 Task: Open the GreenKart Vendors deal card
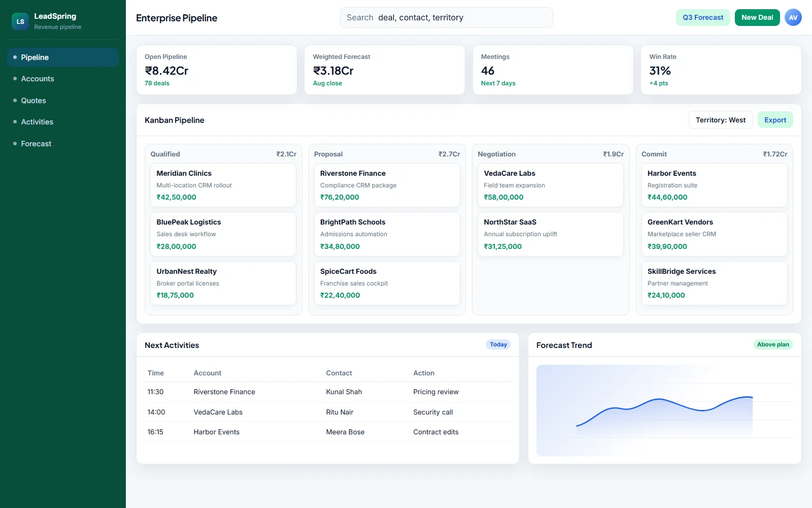[x=715, y=234]
